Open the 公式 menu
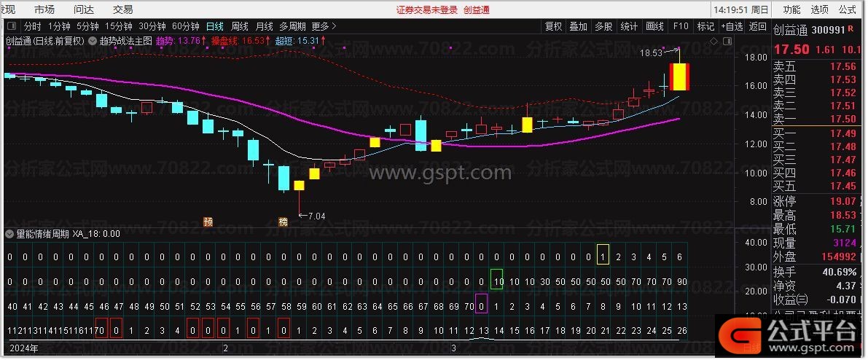868x360 pixels. point(848,9)
